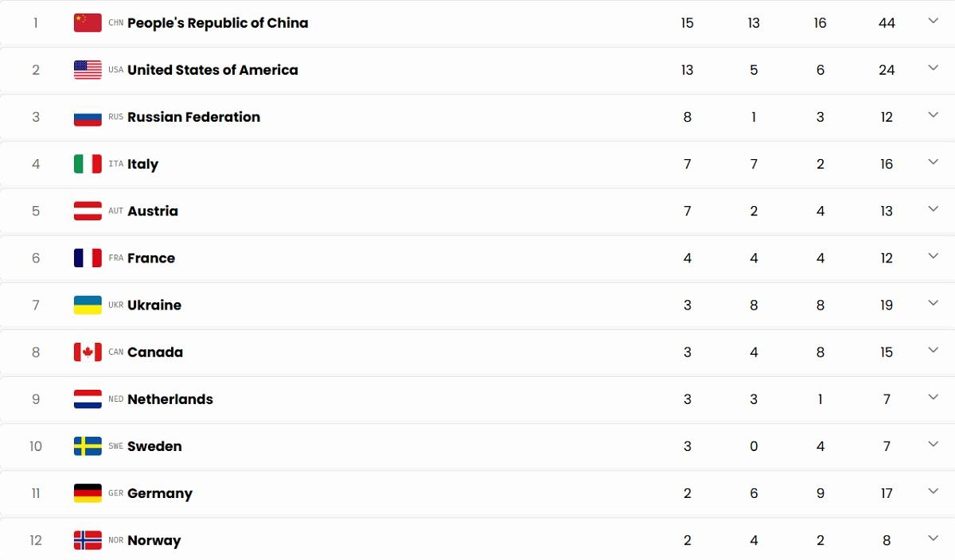This screenshot has width=955, height=560.
Task: Expand the Norway row chevron
Action: 934,539
